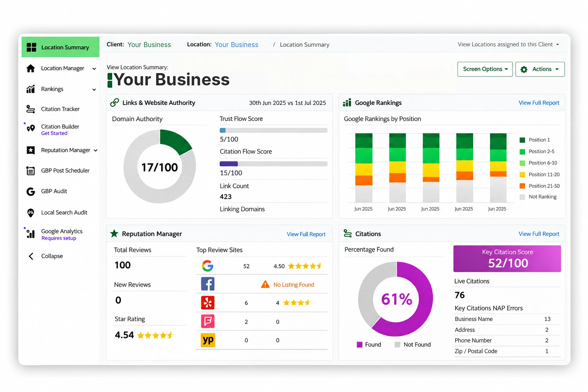Click the Facebook logo in Top Review Sites
The image size is (588, 392).
[x=208, y=284]
